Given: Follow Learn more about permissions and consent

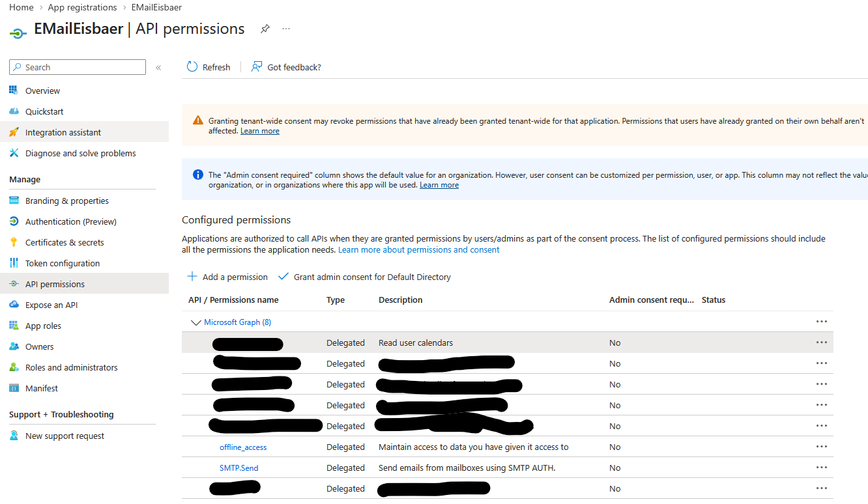Looking at the screenshot, I should [419, 250].
